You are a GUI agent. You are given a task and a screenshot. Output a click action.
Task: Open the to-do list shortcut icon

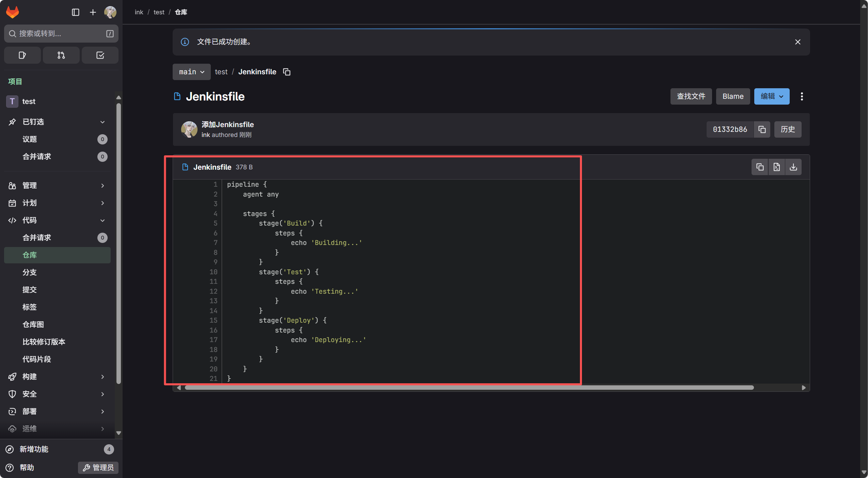pos(100,55)
